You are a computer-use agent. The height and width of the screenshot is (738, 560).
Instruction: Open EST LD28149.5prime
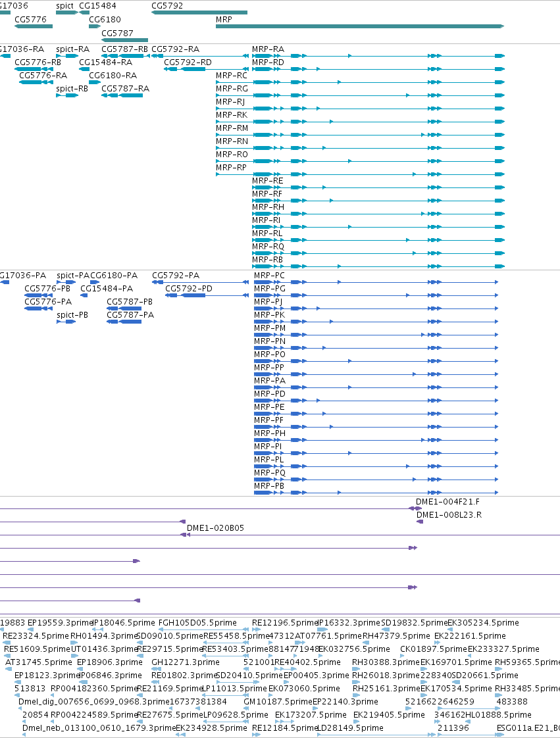(x=351, y=728)
